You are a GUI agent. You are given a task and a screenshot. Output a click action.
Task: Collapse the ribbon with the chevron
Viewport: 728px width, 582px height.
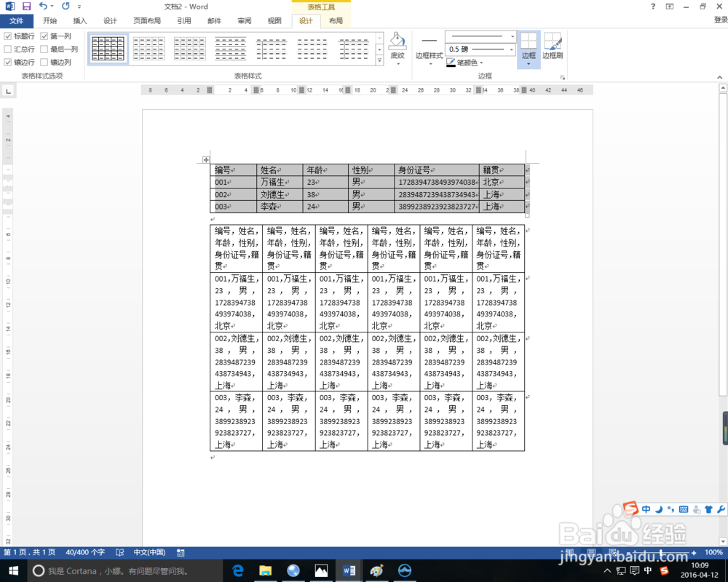(x=720, y=78)
